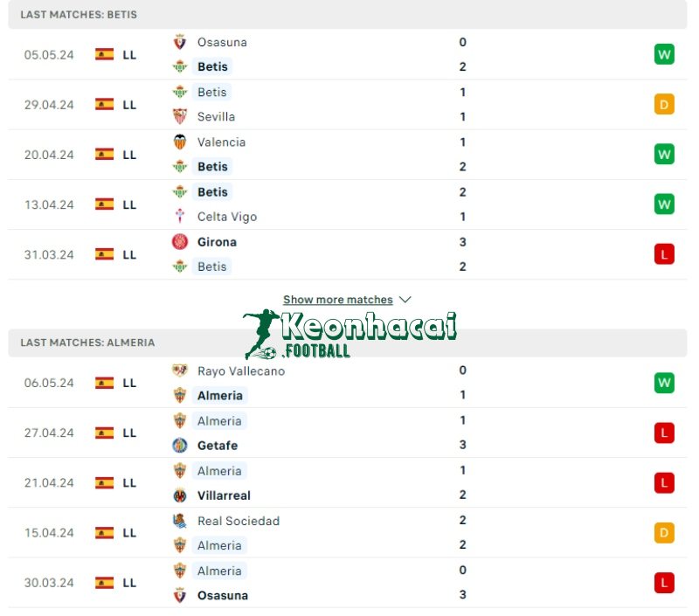Click the Spanish flag beside 05.05.24
Viewport: 699px width, 616px height.
103,54
